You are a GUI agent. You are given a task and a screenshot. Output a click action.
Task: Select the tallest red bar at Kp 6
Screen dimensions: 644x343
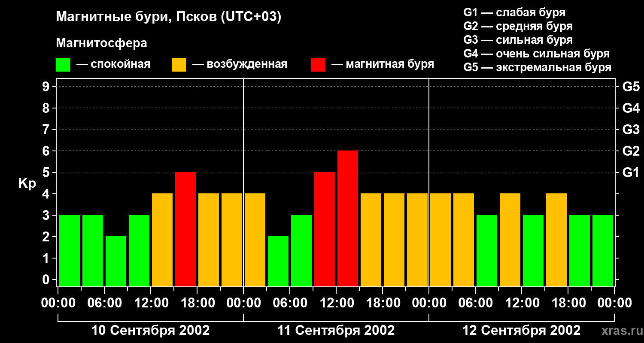348,219
